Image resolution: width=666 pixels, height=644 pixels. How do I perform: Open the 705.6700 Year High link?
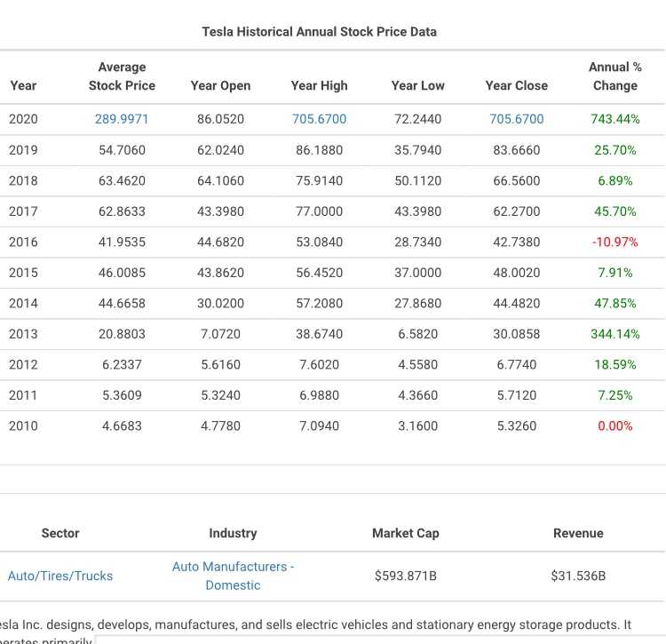click(319, 119)
